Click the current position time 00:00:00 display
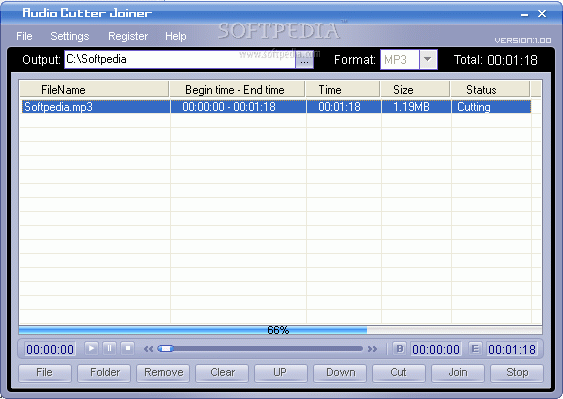 (x=50, y=349)
